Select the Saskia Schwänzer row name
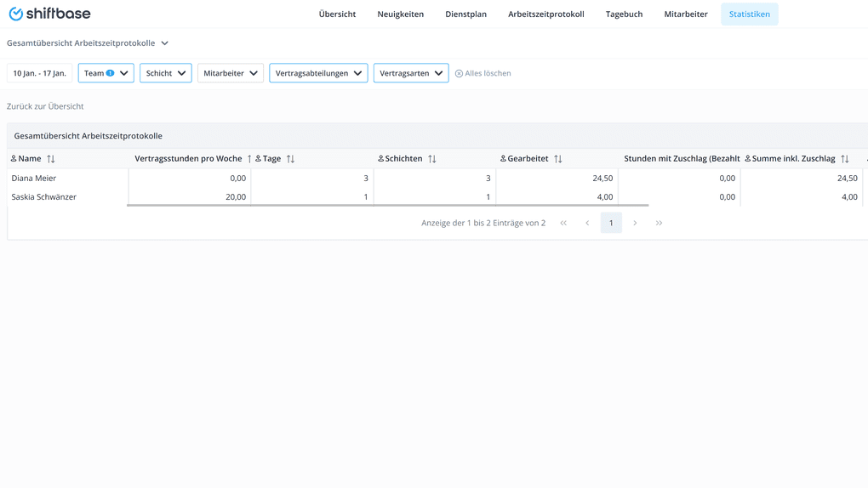 [x=43, y=197]
